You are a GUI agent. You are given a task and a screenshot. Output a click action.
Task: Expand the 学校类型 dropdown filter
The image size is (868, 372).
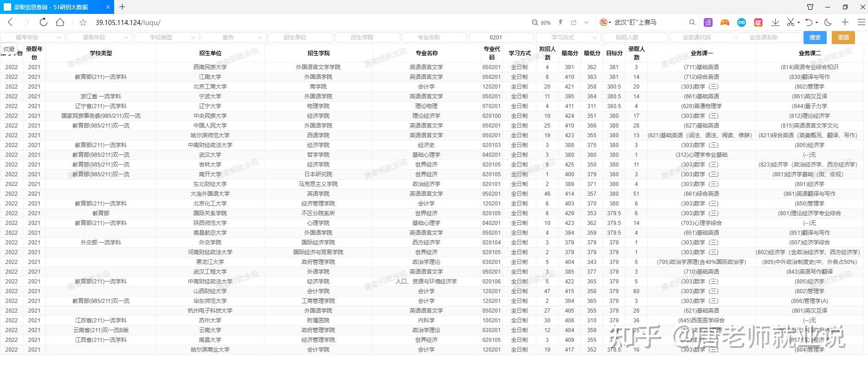[167, 38]
